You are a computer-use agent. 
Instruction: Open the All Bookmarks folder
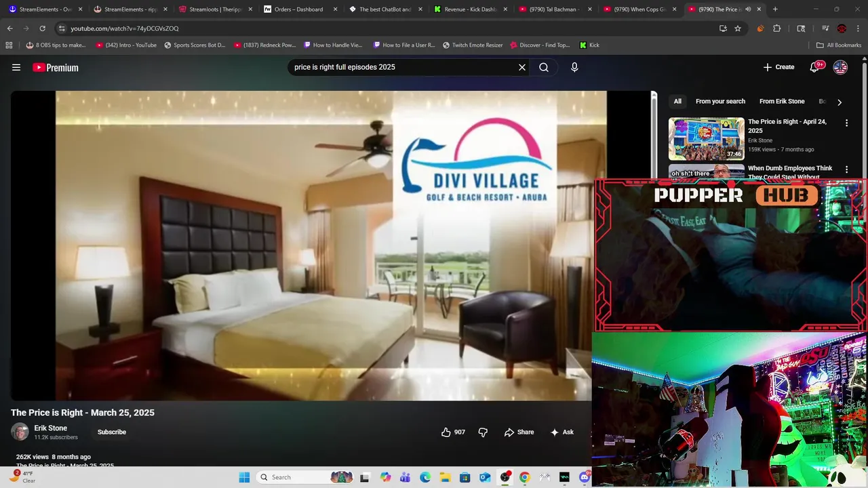839,45
